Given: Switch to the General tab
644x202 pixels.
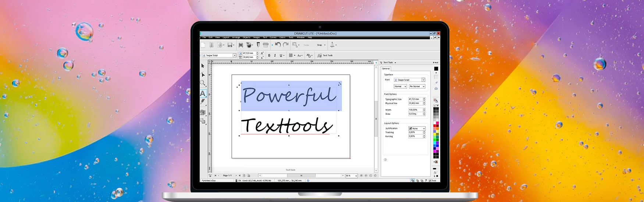Looking at the screenshot, I should (386, 68).
